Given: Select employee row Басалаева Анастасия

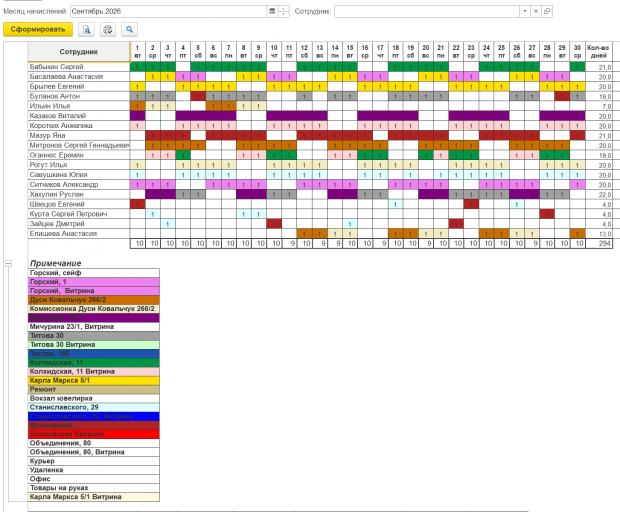Looking at the screenshot, I should [79, 77].
